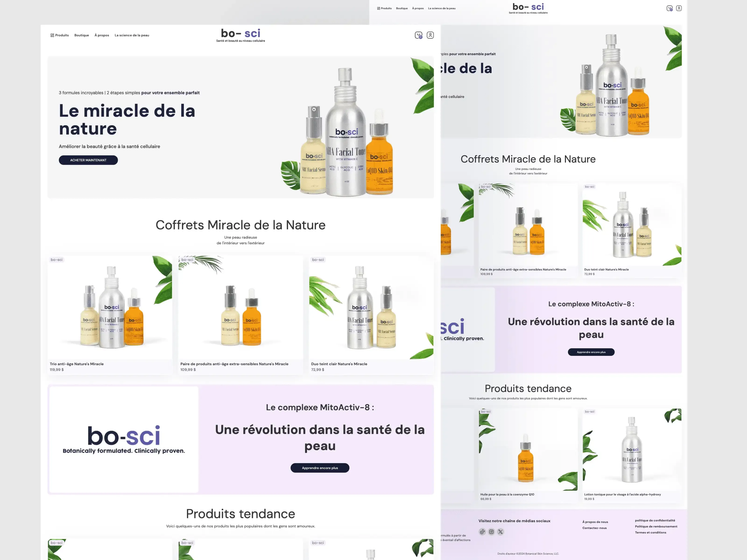Click the cart icon in the top-right window

click(x=669, y=8)
